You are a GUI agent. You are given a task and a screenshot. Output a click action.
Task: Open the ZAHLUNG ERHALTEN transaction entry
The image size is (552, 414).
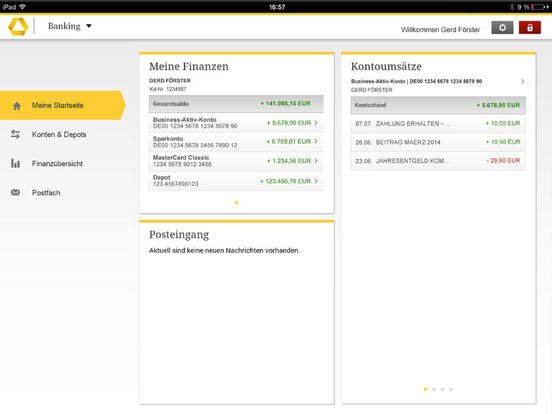[438, 124]
